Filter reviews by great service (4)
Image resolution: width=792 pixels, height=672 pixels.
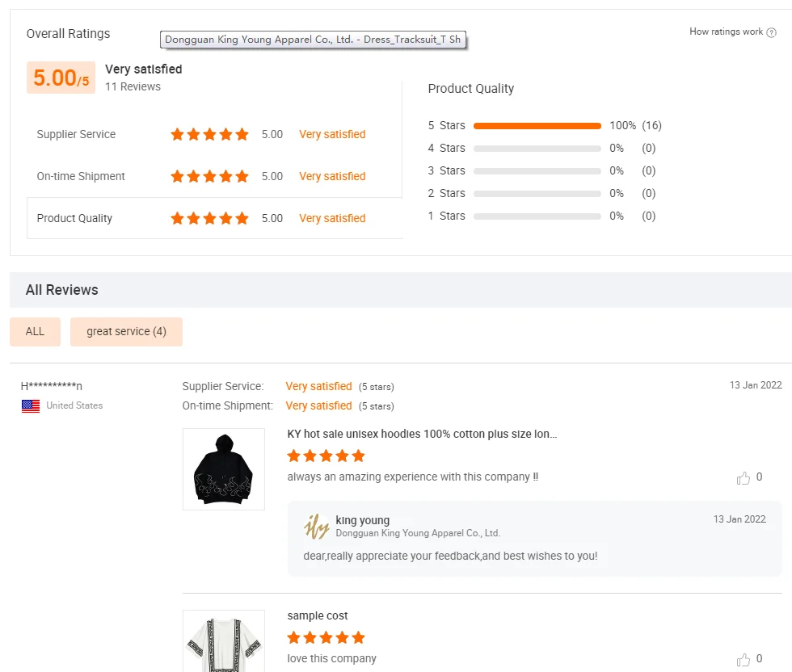tap(126, 332)
